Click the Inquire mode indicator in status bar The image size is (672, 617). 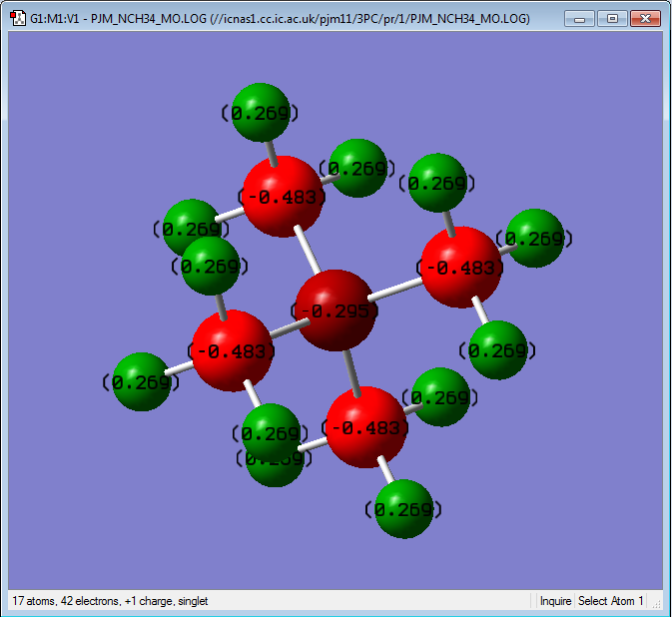tap(555, 601)
